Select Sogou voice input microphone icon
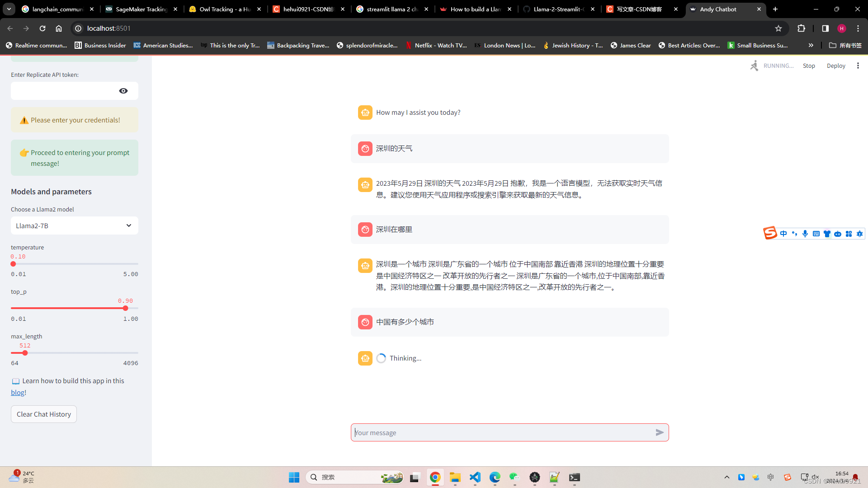The width and height of the screenshot is (868, 488). [x=805, y=234]
